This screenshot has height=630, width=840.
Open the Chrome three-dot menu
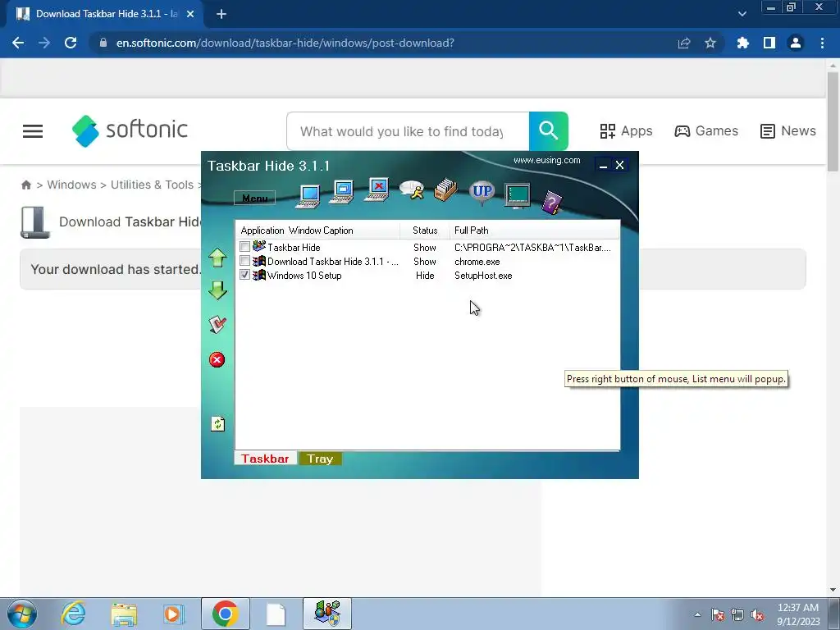coord(822,43)
